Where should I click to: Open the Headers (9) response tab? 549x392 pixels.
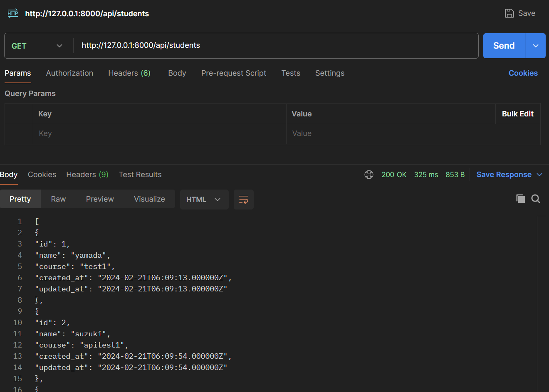point(87,174)
